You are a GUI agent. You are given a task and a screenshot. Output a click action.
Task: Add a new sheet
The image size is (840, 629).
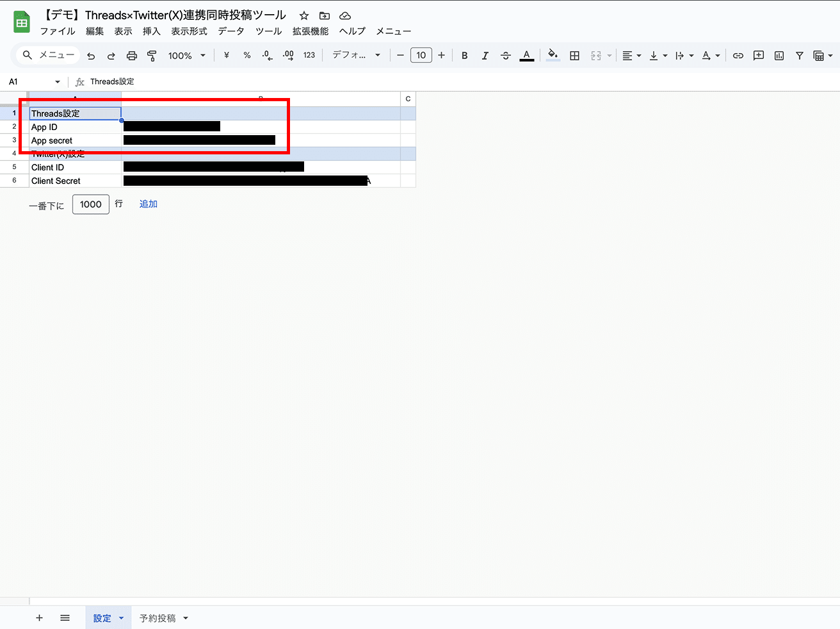pos(39,618)
